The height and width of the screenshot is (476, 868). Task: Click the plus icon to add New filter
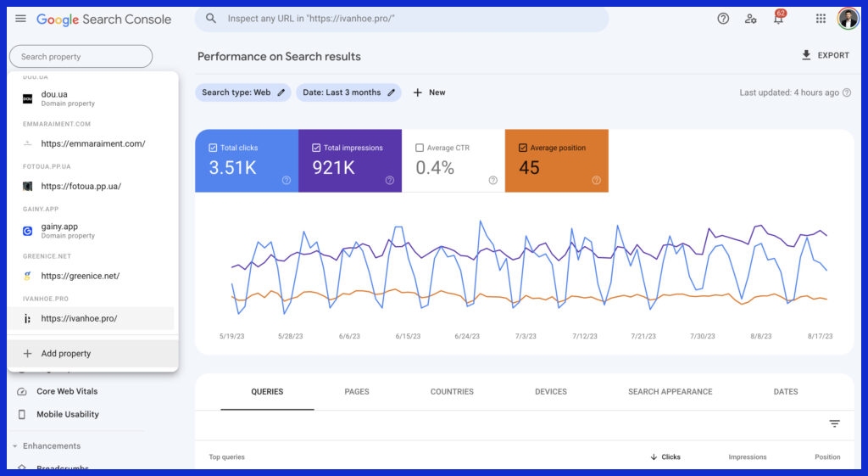[x=417, y=92]
